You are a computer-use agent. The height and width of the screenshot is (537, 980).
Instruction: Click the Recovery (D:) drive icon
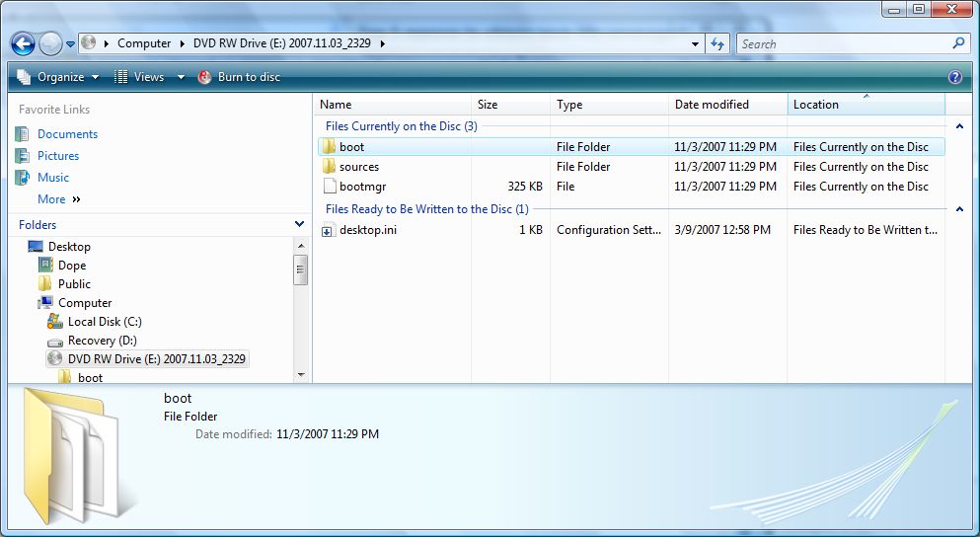(55, 342)
